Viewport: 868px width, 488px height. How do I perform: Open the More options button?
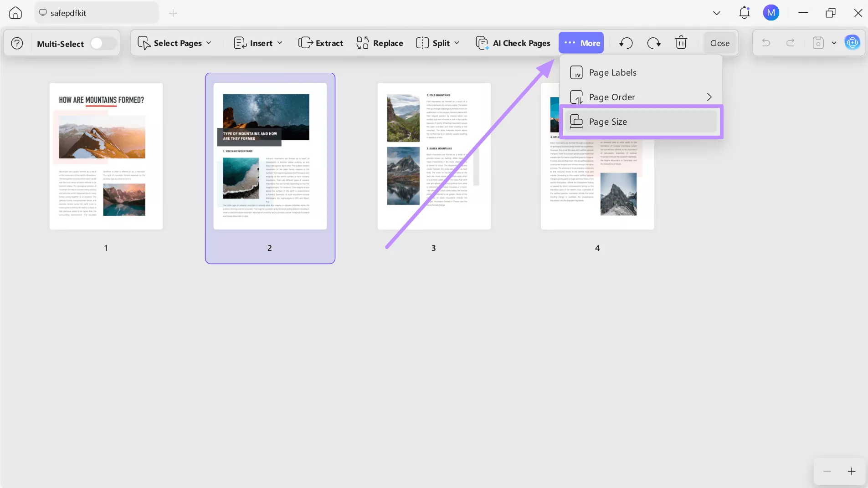pos(582,42)
